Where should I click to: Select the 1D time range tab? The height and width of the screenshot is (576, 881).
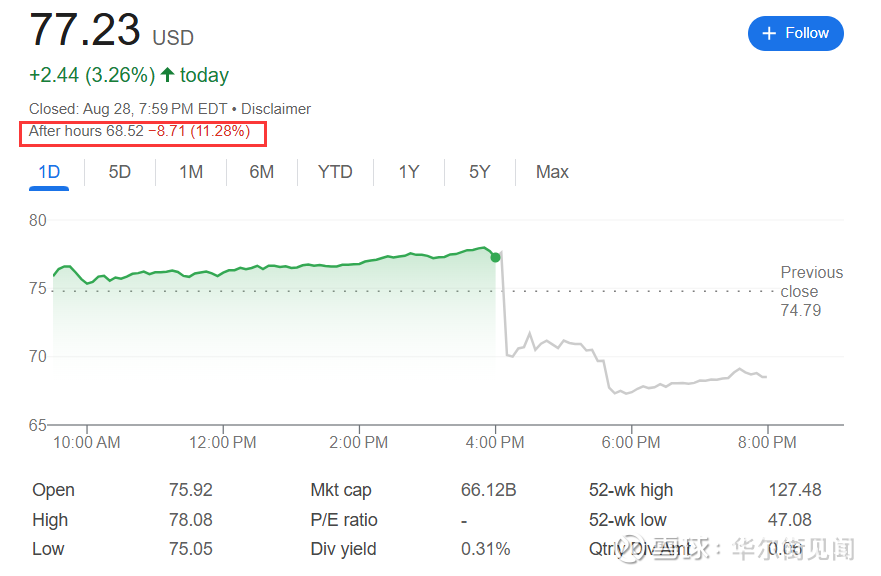click(49, 172)
